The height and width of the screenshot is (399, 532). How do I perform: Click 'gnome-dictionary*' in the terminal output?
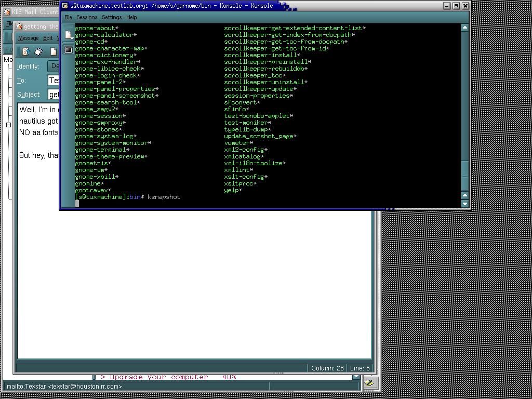106,55
